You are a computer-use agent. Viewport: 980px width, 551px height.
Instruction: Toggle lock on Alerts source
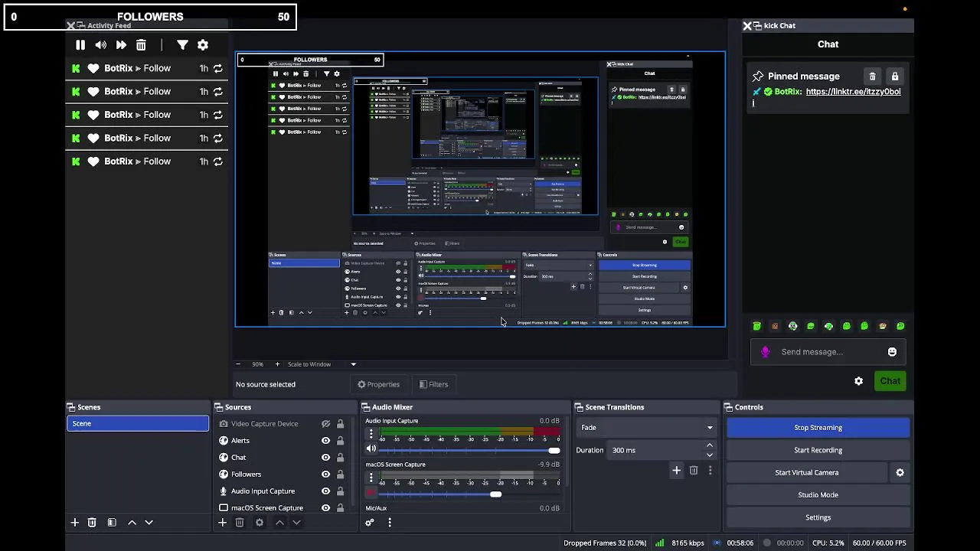tap(340, 441)
